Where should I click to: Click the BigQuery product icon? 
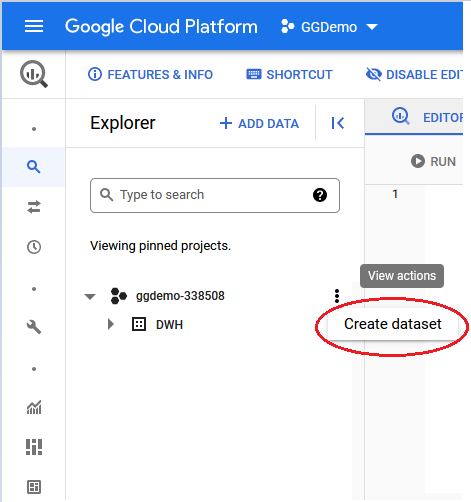point(34,74)
